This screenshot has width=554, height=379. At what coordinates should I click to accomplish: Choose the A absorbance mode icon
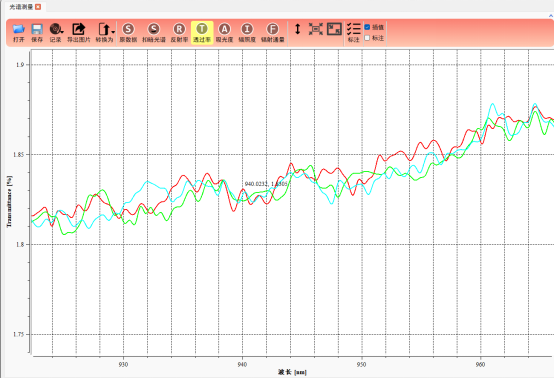(224, 32)
